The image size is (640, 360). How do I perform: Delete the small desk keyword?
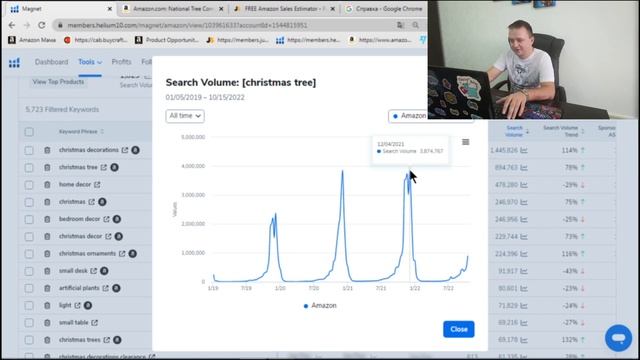click(47, 271)
